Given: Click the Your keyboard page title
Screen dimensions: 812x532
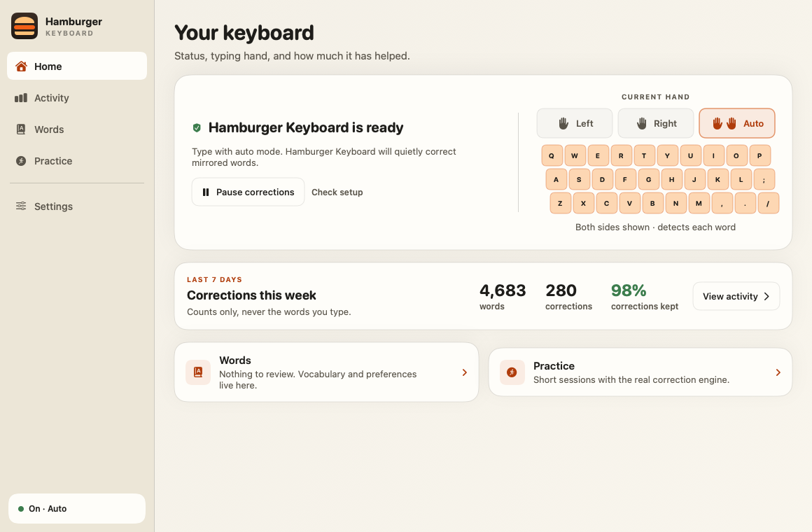Looking at the screenshot, I should click(244, 33).
